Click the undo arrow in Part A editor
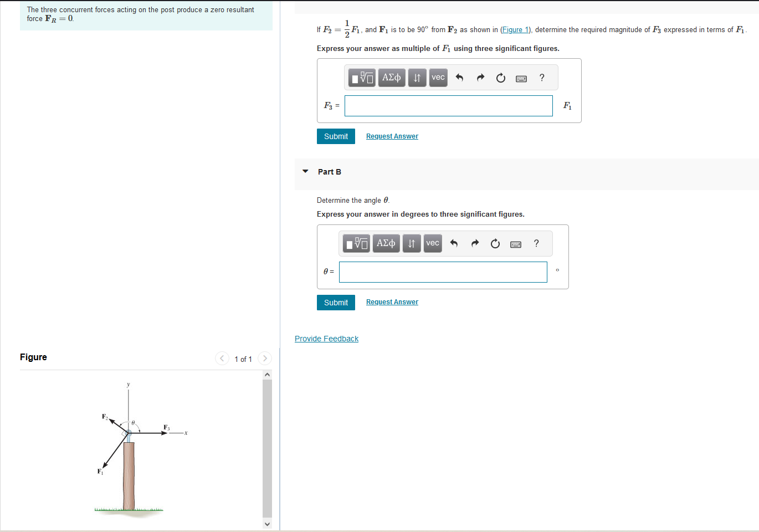This screenshot has height=532, width=759. coord(459,78)
